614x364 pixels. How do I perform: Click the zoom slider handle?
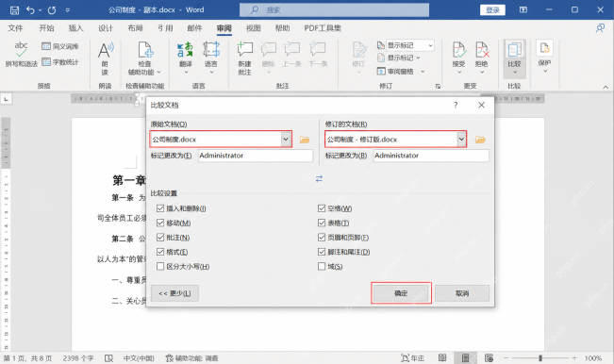[x=540, y=357]
